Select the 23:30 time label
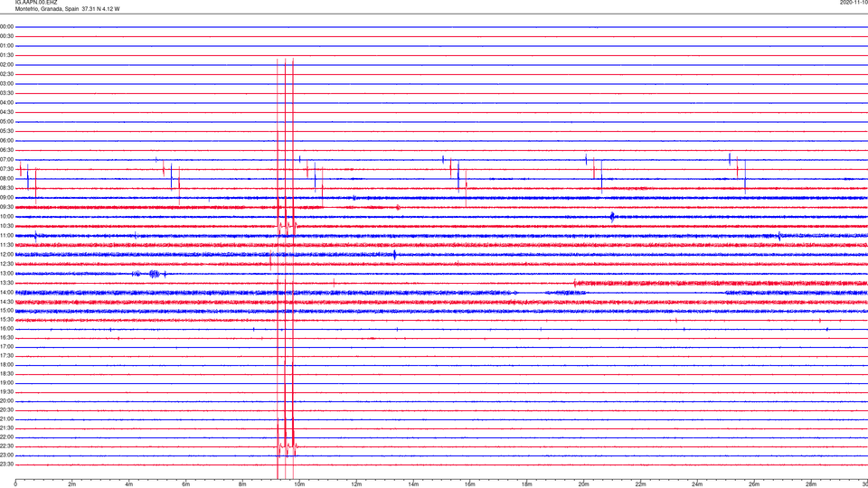The height and width of the screenshot is (488, 868). pyautogui.click(x=7, y=465)
